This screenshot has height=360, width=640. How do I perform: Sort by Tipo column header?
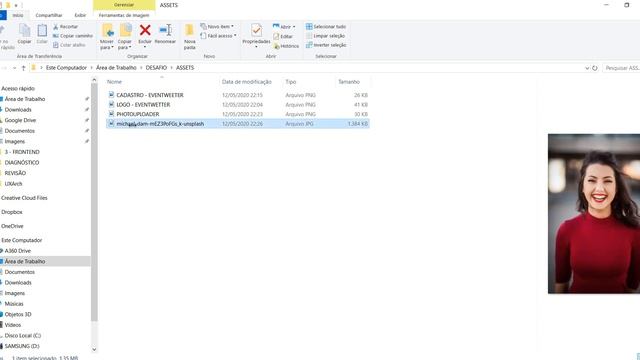[291, 82]
